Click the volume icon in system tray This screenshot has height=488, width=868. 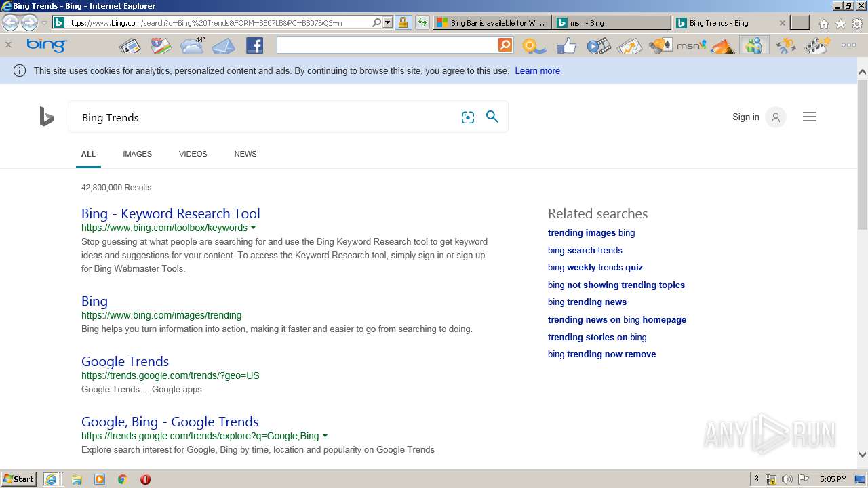point(787,479)
